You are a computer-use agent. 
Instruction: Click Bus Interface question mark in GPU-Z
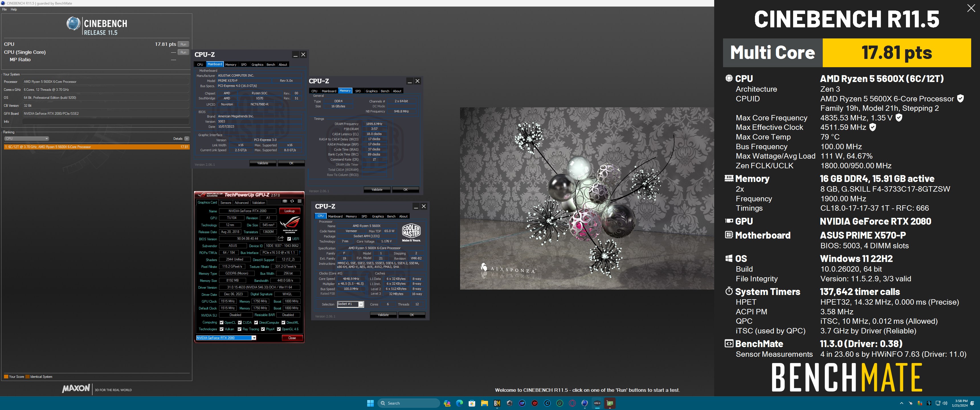[299, 253]
